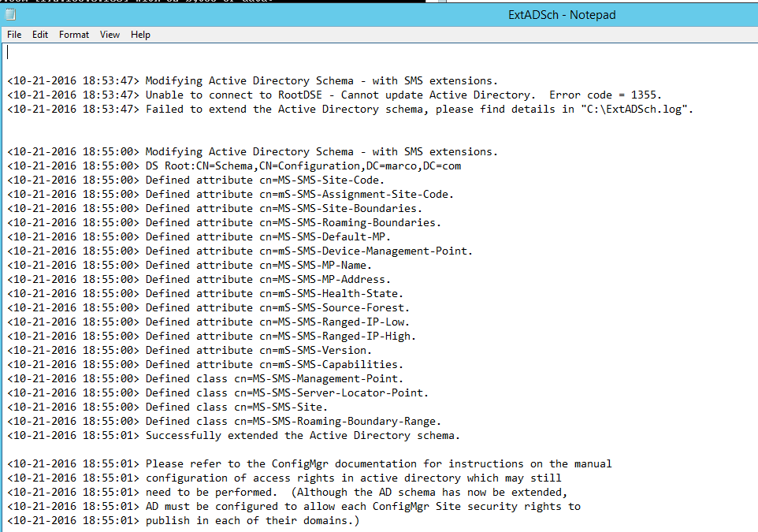Open the Format menu
This screenshot has height=532, width=758.
click(x=74, y=35)
